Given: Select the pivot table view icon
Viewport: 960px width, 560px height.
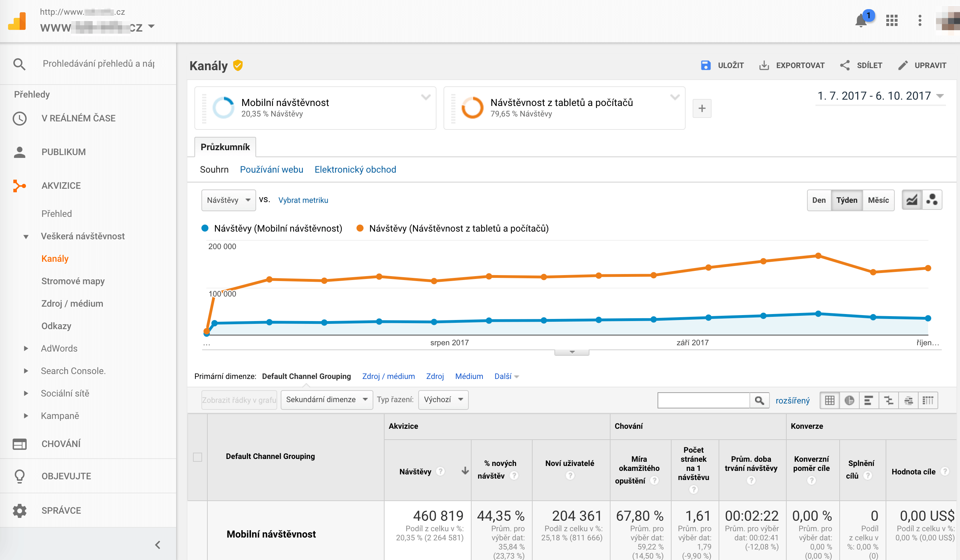Looking at the screenshot, I should pyautogui.click(x=928, y=400).
